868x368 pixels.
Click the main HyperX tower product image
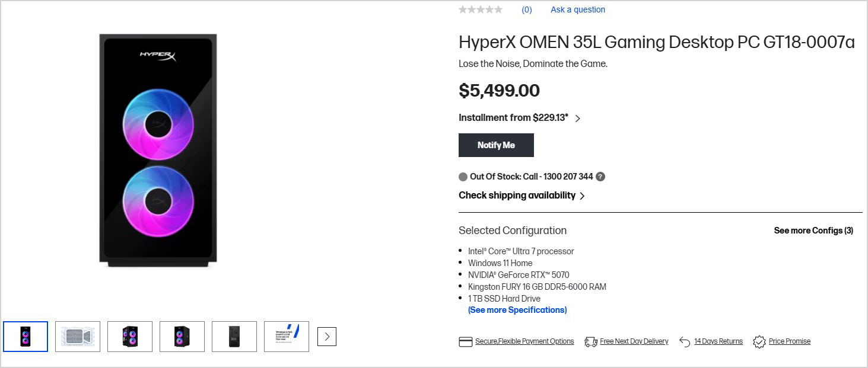(x=158, y=148)
